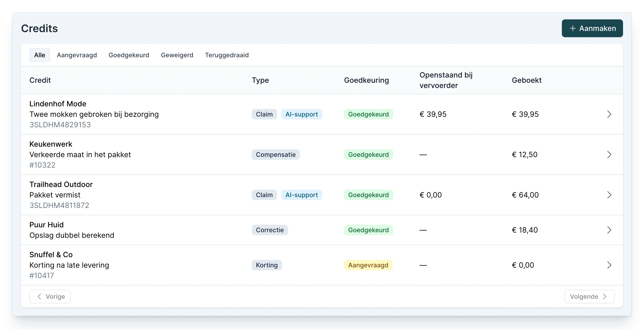Click the Claim tag in Trailhead Outdoor row
The height and width of the screenshot is (330, 644).
[264, 195]
